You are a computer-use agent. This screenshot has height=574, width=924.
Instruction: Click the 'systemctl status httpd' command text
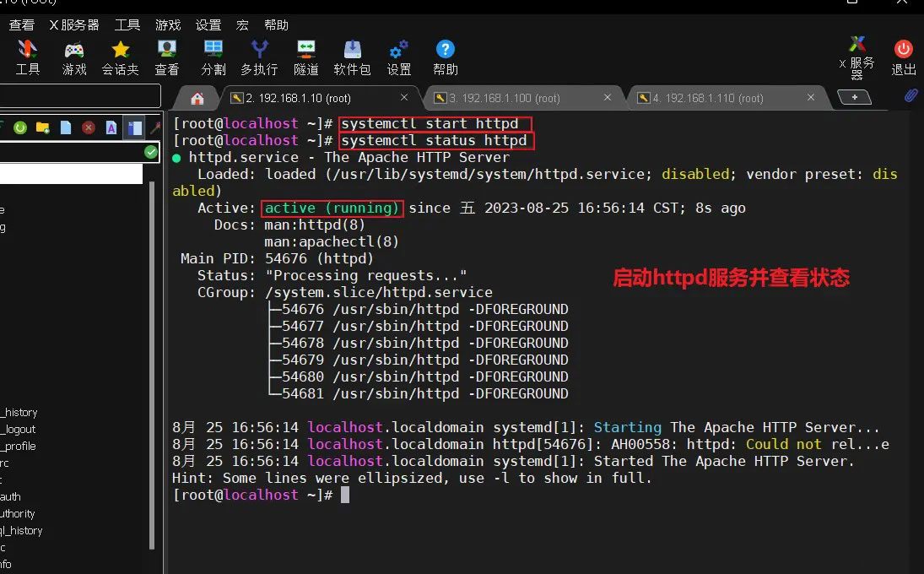(x=434, y=140)
